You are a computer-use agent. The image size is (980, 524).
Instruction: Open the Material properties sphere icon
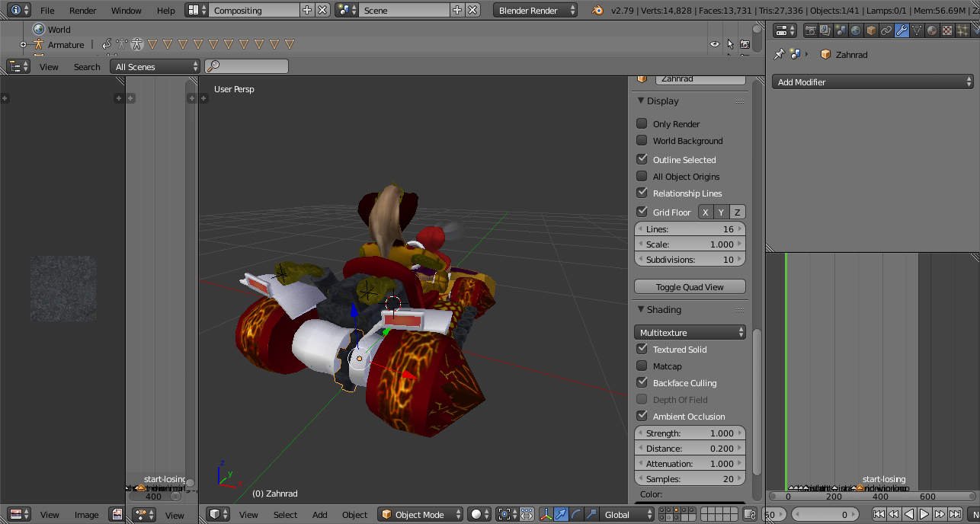[x=931, y=30]
